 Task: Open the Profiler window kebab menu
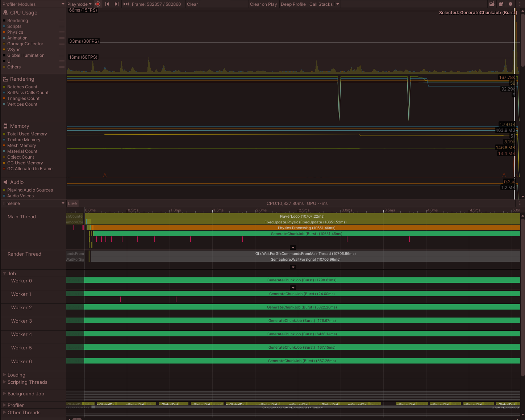pyautogui.click(x=520, y=4)
